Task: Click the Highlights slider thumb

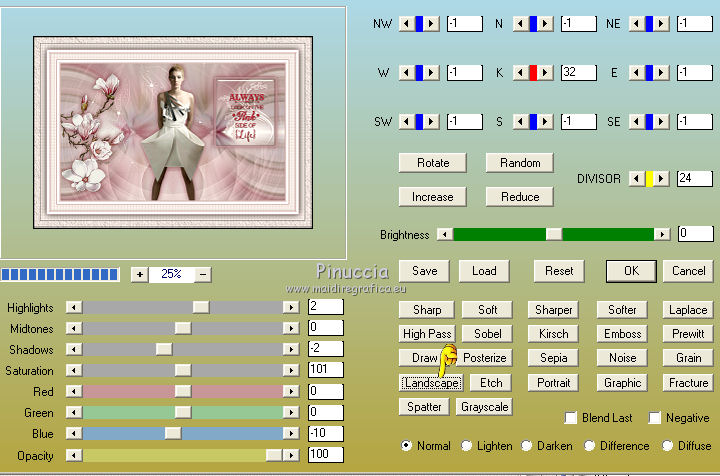Action: 201,307
